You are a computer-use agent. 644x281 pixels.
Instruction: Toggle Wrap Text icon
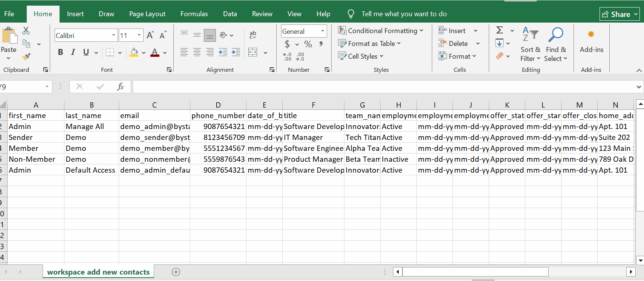coord(253,35)
